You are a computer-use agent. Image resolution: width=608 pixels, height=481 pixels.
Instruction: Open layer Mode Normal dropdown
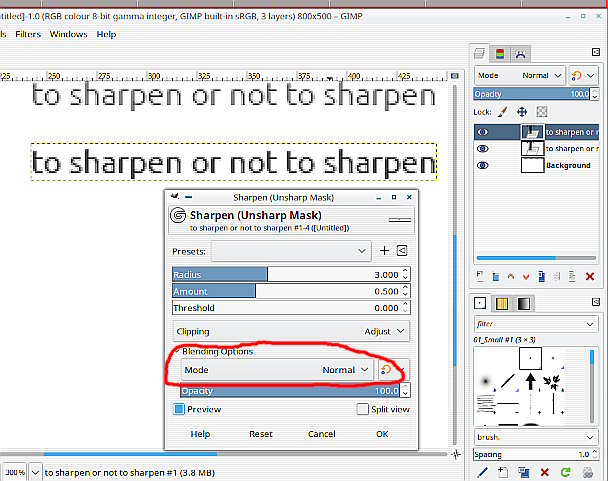point(520,75)
